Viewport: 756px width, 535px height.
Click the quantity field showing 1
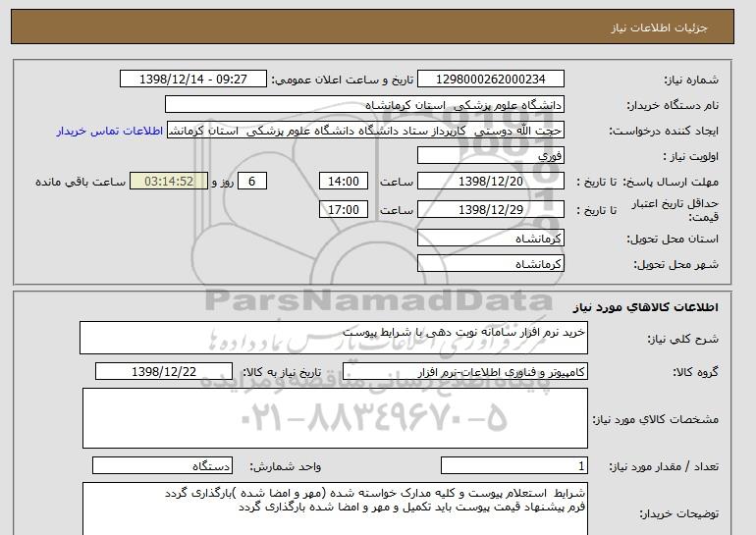coord(513,465)
